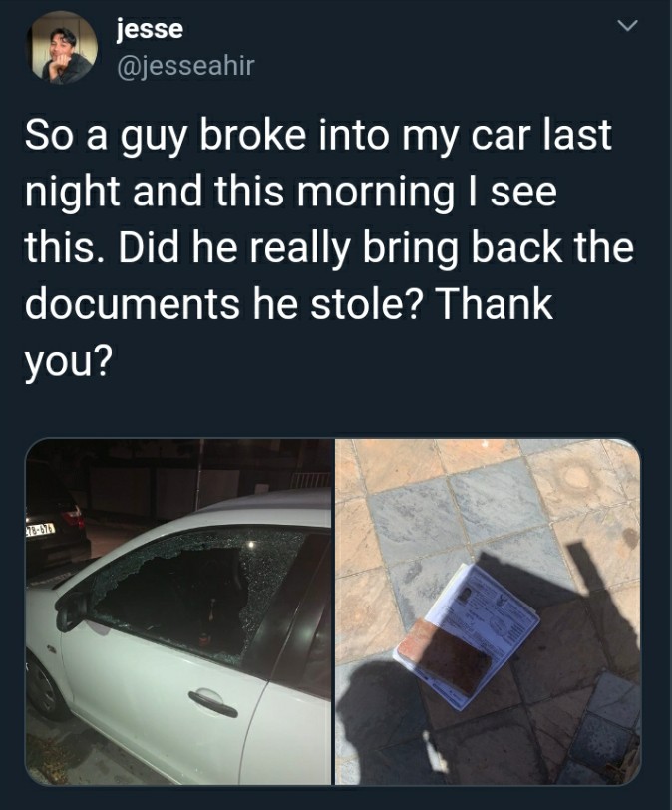The height and width of the screenshot is (810, 672).
Task: Open the display name "jesse"
Action: click(150, 29)
